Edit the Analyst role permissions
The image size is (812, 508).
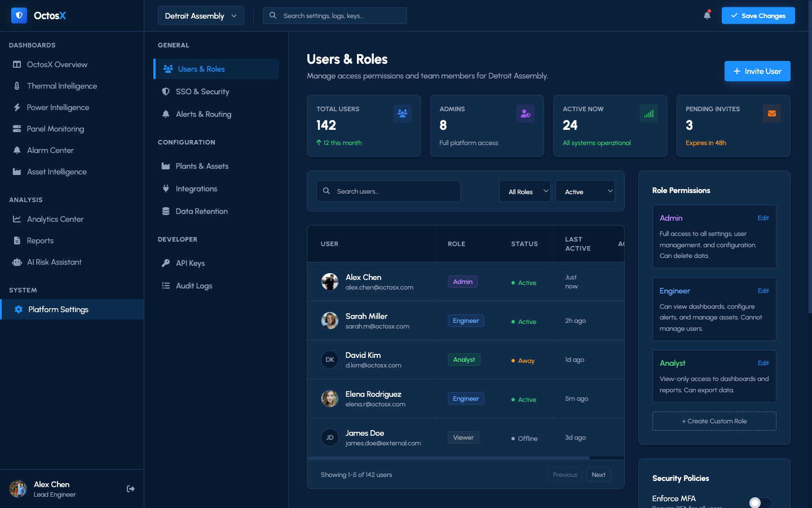pyautogui.click(x=763, y=363)
